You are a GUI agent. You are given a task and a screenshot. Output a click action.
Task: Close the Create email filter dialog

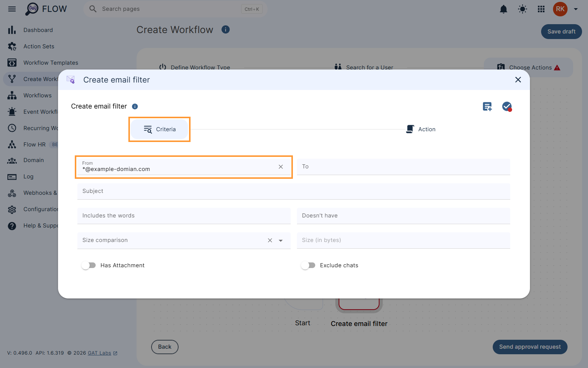tap(518, 80)
